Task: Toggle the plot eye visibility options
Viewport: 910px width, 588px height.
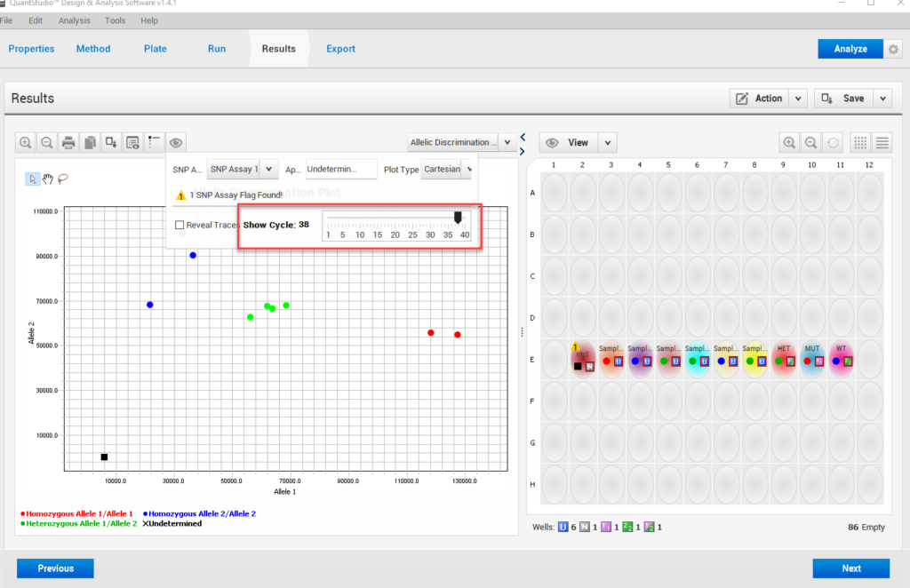Action: click(176, 142)
